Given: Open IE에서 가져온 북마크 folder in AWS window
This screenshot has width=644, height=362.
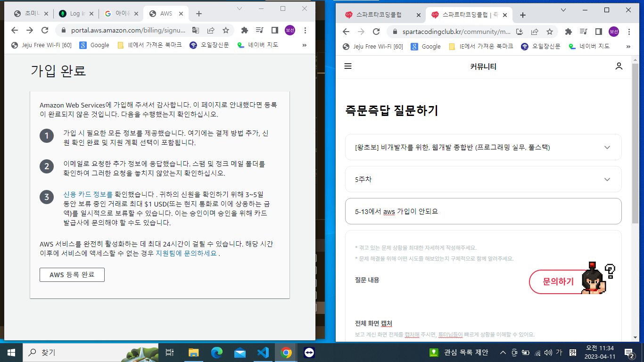Looking at the screenshot, I should (x=149, y=45).
